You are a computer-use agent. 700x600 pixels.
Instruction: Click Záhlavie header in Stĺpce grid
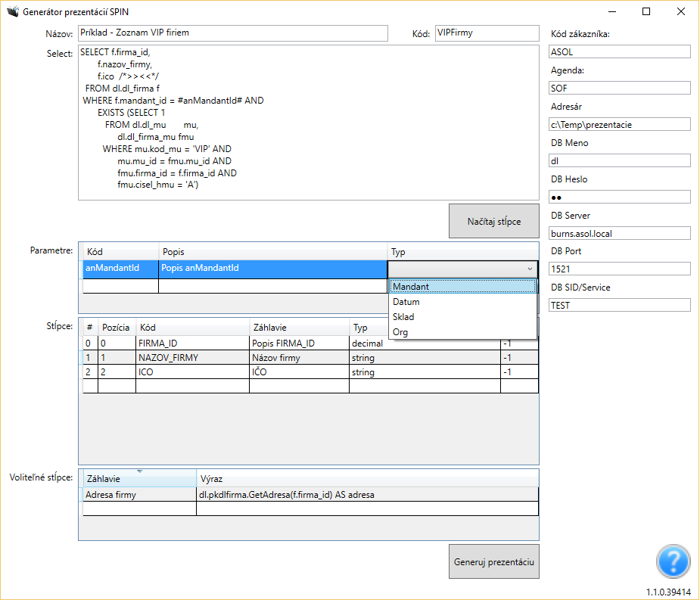click(299, 328)
